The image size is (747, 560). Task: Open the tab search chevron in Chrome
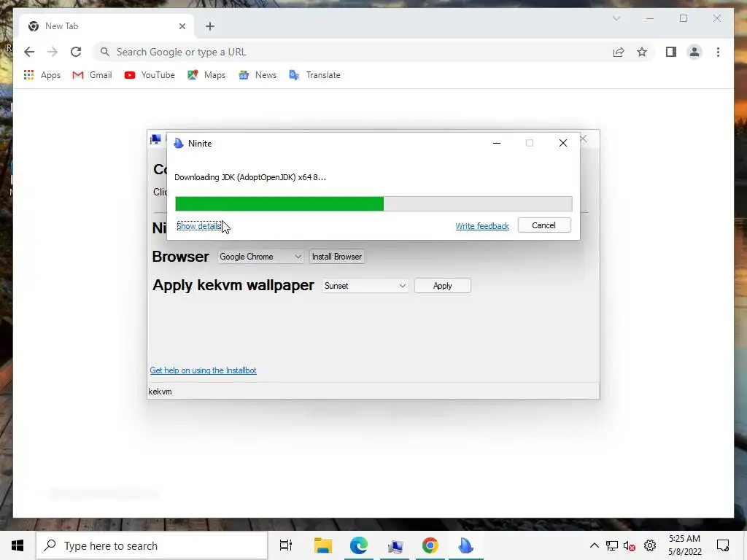pos(616,18)
